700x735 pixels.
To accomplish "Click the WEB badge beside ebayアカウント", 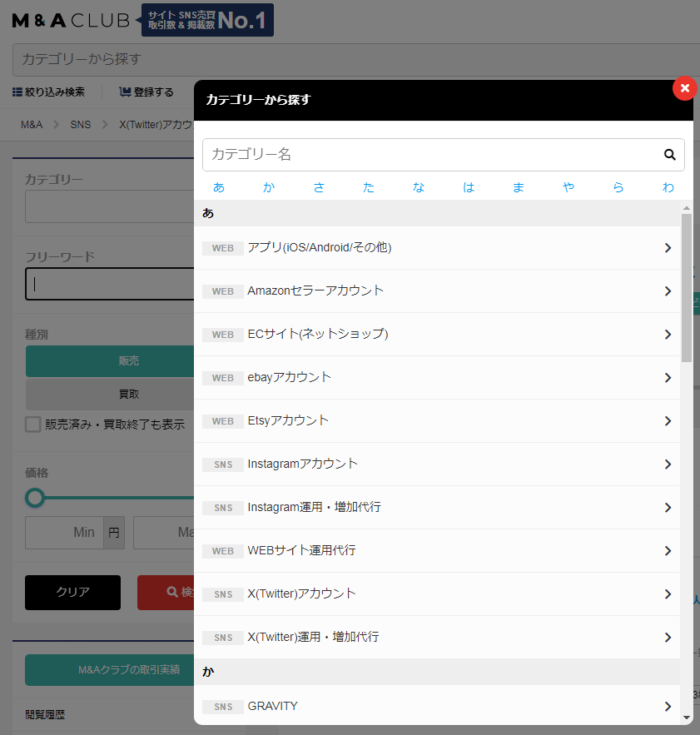I will point(222,378).
